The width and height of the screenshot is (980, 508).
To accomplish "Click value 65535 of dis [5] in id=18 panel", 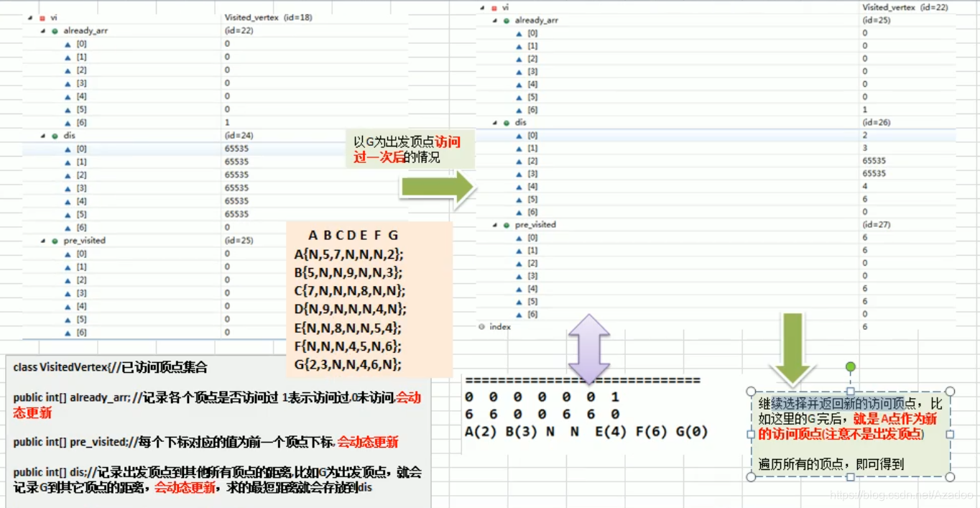I will pos(236,214).
